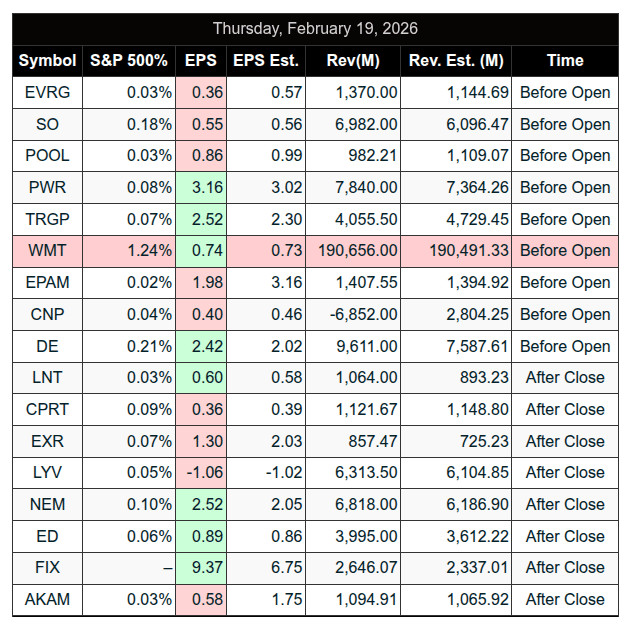Open the WMT ticker symbol
631x617 pixels.
click(47, 251)
